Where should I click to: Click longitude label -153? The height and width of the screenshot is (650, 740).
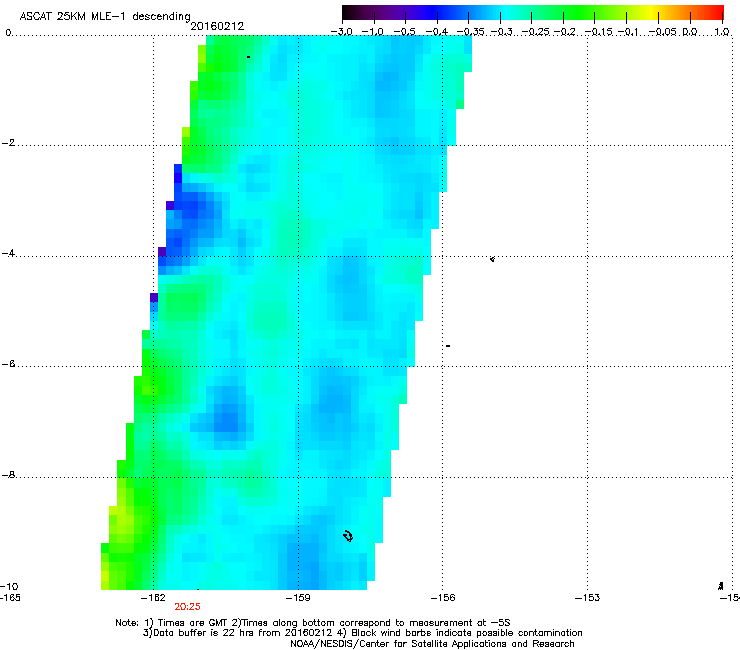coord(588,598)
